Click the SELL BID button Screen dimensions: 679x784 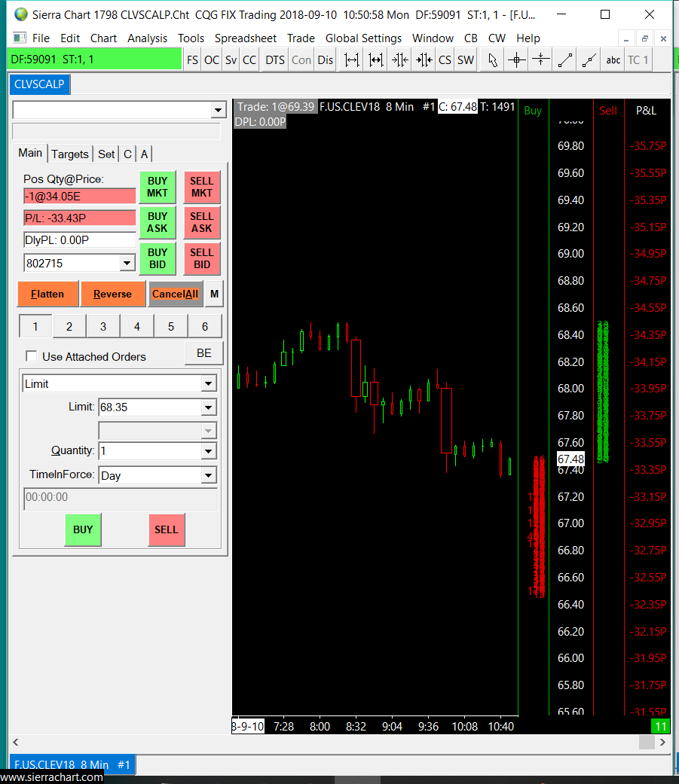202,258
